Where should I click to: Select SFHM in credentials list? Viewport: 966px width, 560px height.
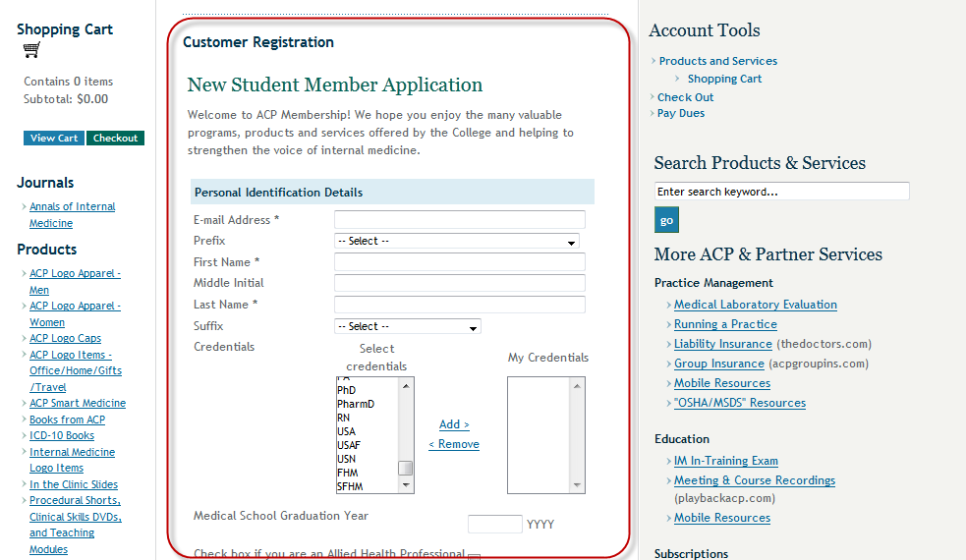[x=350, y=486]
